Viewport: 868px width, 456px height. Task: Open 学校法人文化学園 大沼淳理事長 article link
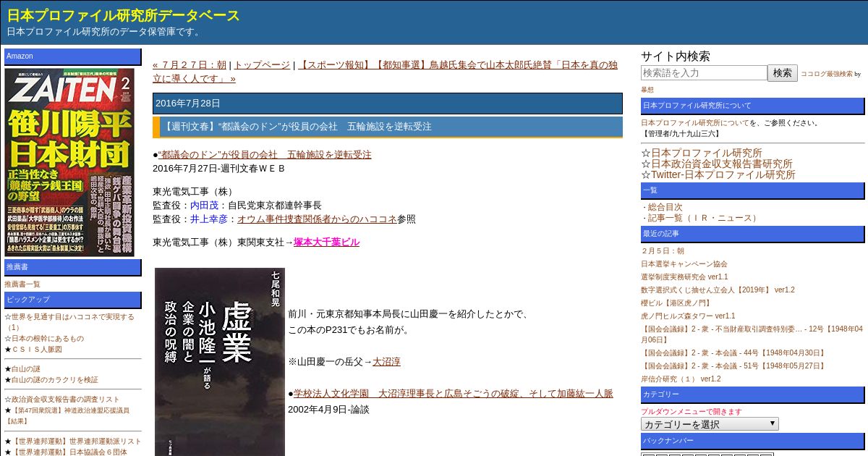453,393
